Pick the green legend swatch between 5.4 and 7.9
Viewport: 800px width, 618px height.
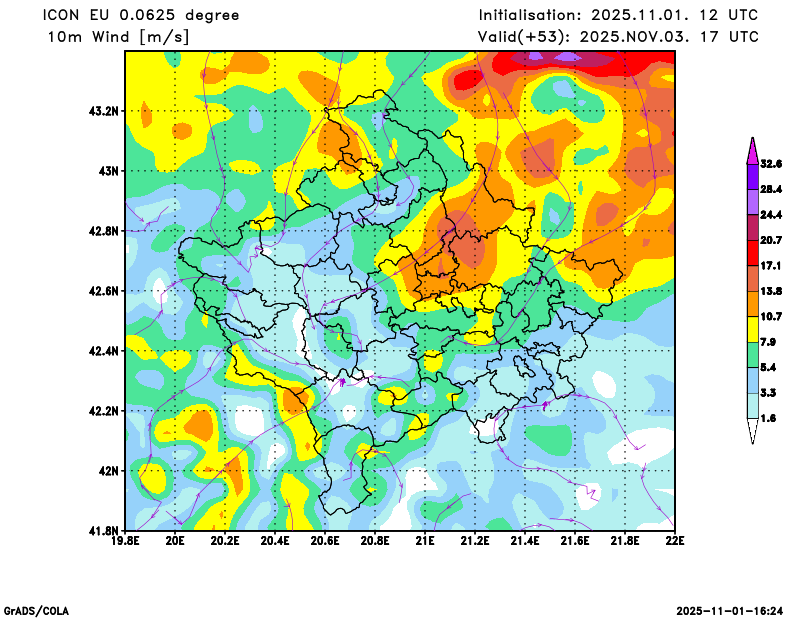tap(752, 355)
